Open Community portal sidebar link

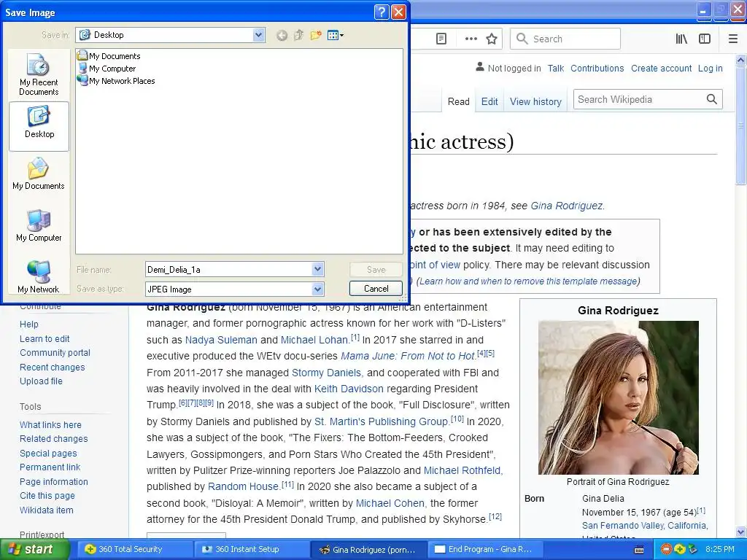click(55, 353)
